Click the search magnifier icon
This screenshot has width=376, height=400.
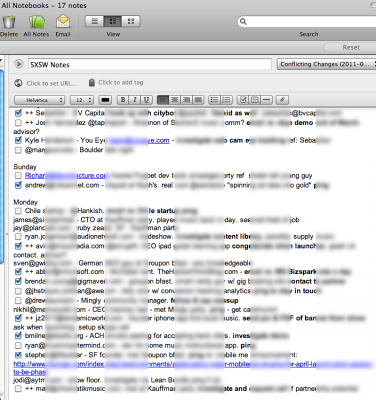[x=243, y=22]
